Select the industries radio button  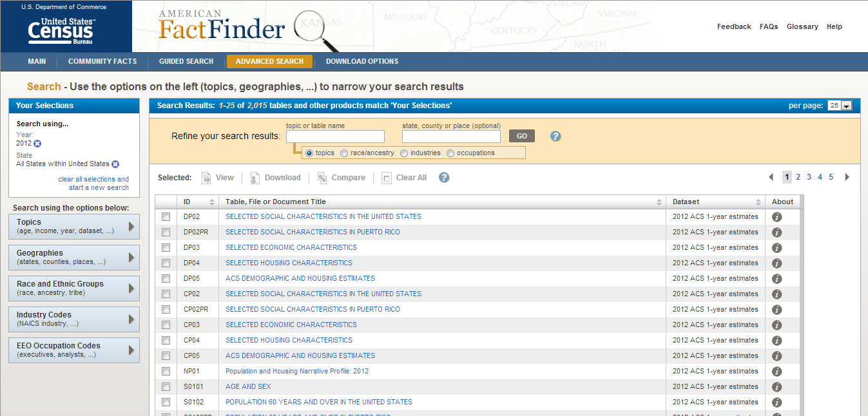pyautogui.click(x=404, y=153)
